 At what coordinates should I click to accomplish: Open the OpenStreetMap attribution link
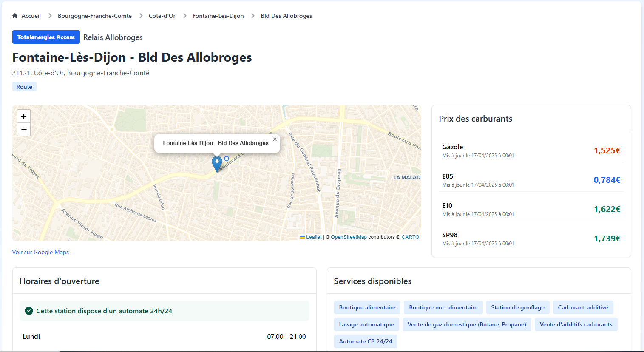point(349,237)
